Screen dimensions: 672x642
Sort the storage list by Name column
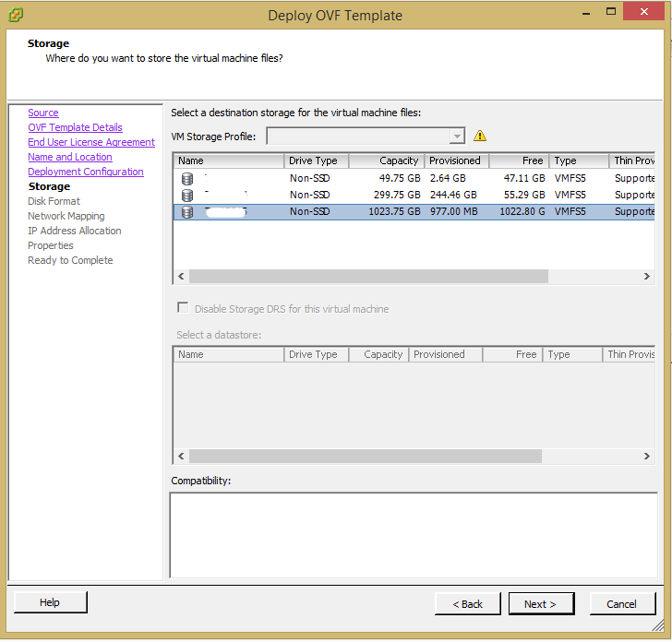point(229,160)
